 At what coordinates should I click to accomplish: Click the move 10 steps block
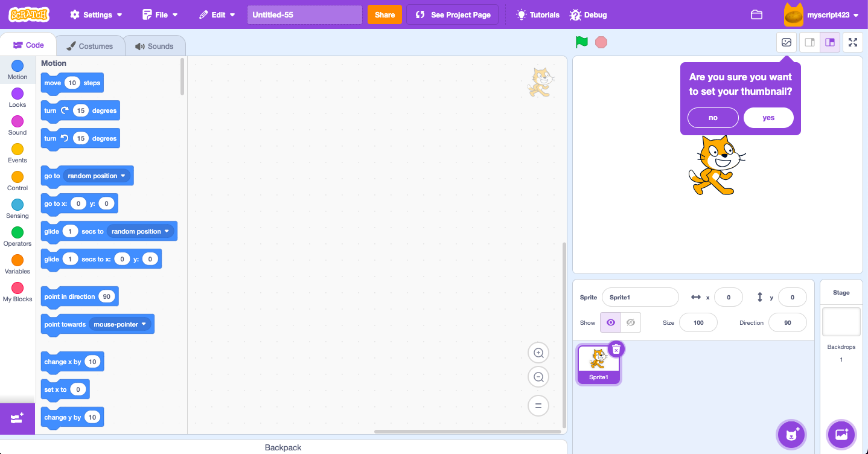point(73,83)
